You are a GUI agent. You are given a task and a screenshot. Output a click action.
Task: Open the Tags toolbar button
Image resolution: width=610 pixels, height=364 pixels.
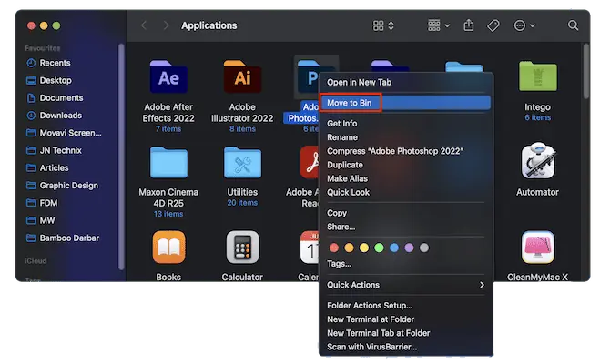point(494,26)
